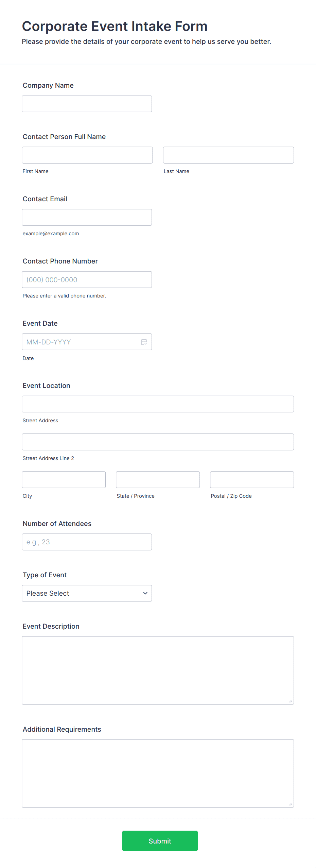
Task: Click the Type of Event chevron arrow
Action: coord(145,593)
